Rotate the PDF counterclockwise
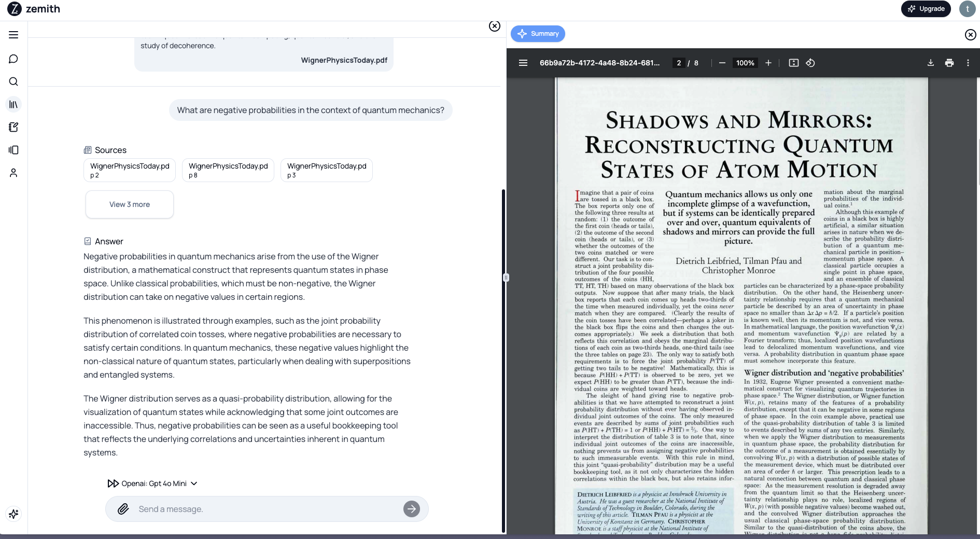Image resolution: width=980 pixels, height=539 pixels. [x=810, y=63]
